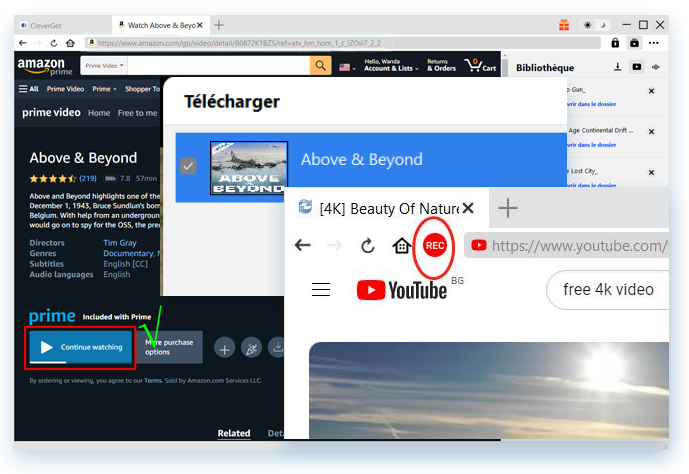
Task: Open the Bibliothèque audio icon
Action: click(656, 67)
